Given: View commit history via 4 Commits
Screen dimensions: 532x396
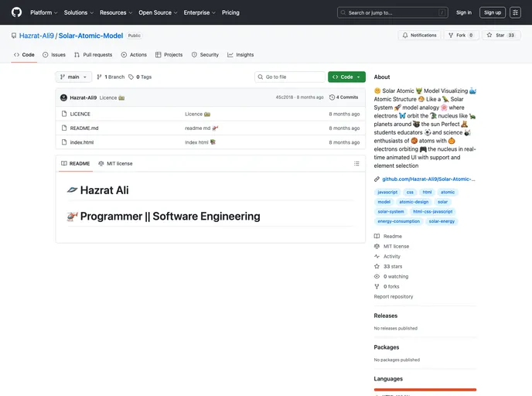Looking at the screenshot, I should click(344, 97).
